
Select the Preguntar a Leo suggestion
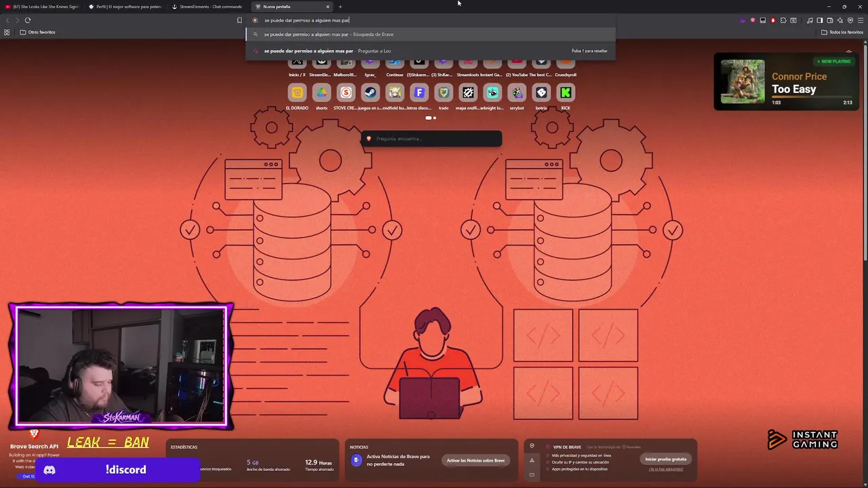pos(431,51)
